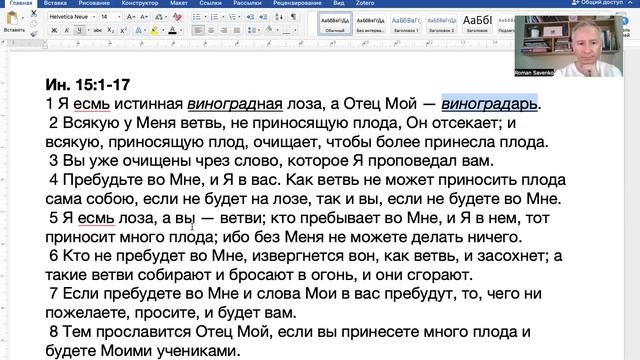This screenshot has width=640, height=360.
Task: Apply the Без интервала style
Action: [x=370, y=24]
